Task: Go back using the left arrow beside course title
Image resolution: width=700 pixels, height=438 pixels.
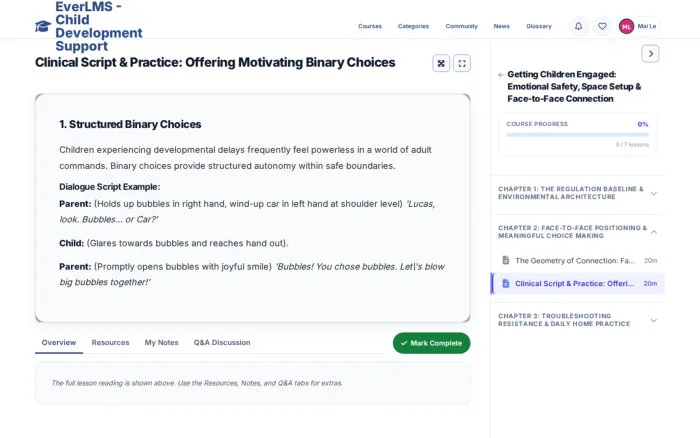Action: 500,75
